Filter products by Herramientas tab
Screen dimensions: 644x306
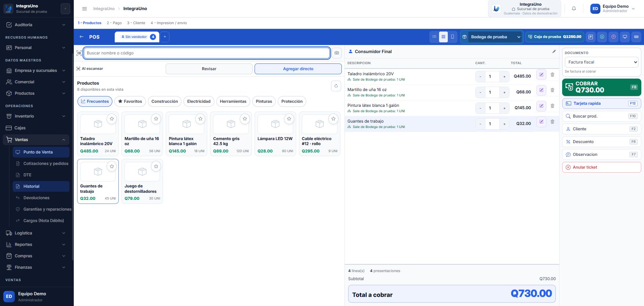pyautogui.click(x=233, y=101)
